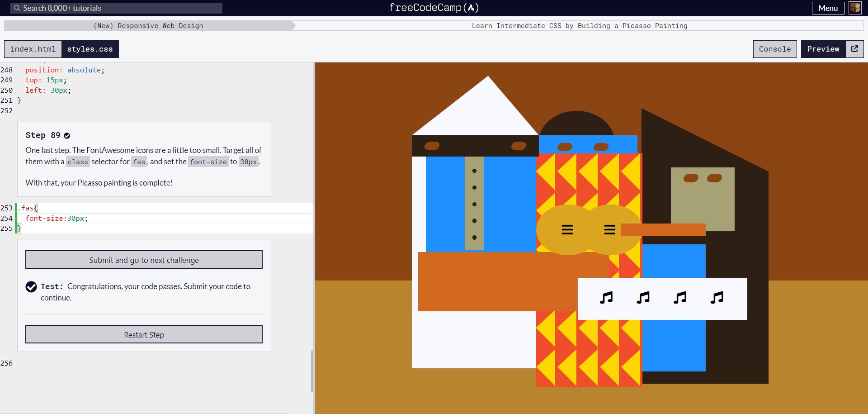Open the Picasso Painting course breadcrumb link
Screen dimensions: 868x414
click(580, 26)
